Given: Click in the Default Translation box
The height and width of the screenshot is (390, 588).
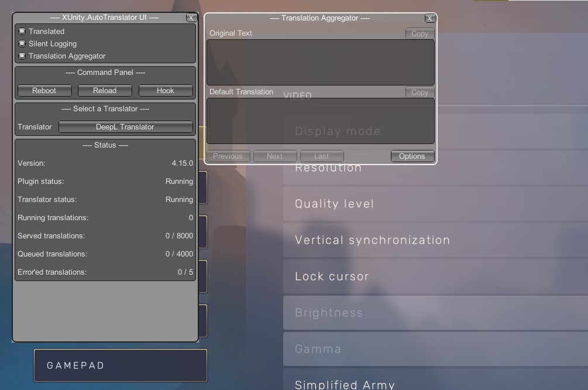Looking at the screenshot, I should [321, 121].
